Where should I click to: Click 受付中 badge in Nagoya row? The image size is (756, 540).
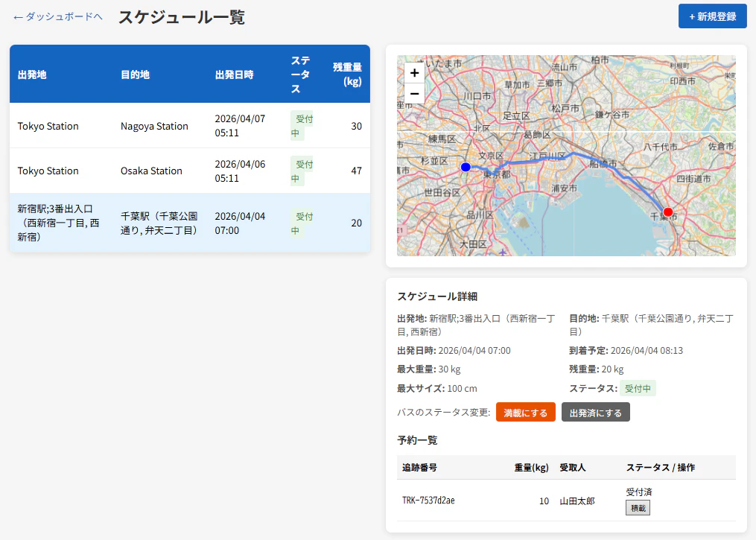point(302,125)
